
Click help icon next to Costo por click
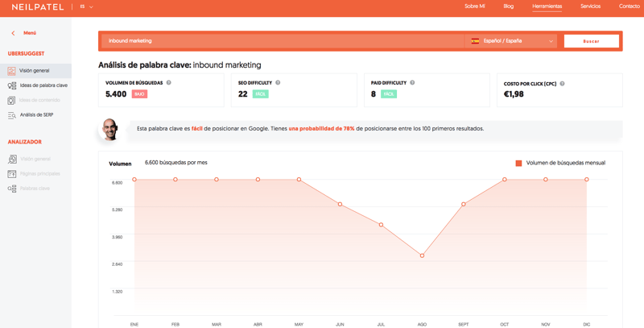pyautogui.click(x=562, y=84)
